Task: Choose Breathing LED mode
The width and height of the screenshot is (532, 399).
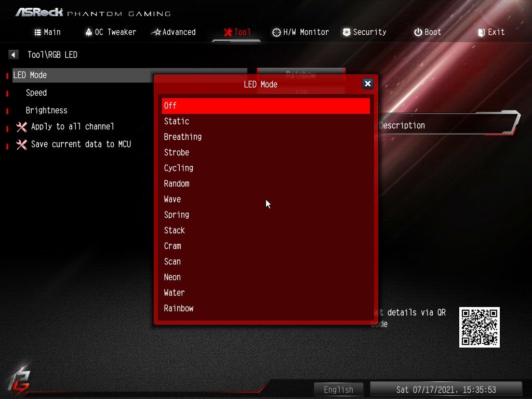Action: click(265, 137)
